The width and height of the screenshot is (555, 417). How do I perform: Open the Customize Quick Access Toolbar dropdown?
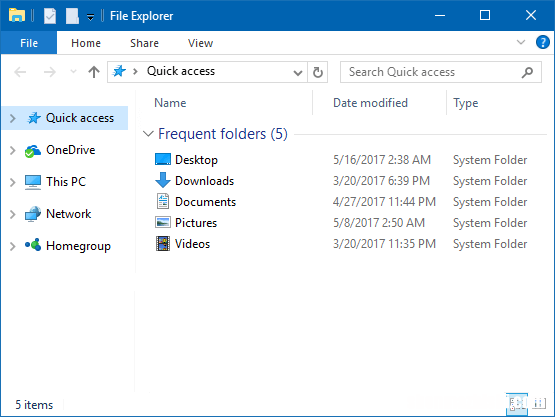pos(91,17)
